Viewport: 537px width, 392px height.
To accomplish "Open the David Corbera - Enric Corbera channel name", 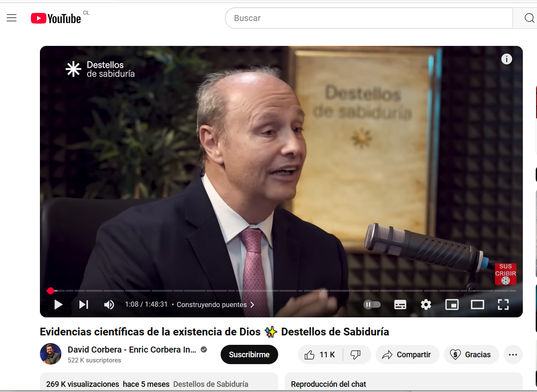I will click(x=132, y=350).
